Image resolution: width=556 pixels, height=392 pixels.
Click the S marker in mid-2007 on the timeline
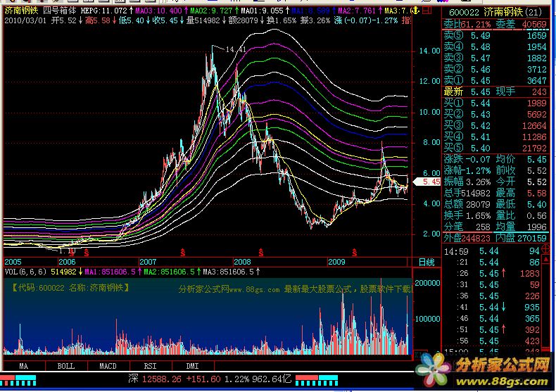tap(182, 253)
